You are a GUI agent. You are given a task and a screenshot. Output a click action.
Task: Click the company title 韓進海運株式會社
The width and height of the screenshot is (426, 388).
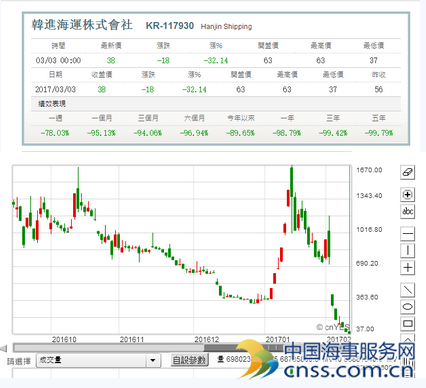pos(82,25)
